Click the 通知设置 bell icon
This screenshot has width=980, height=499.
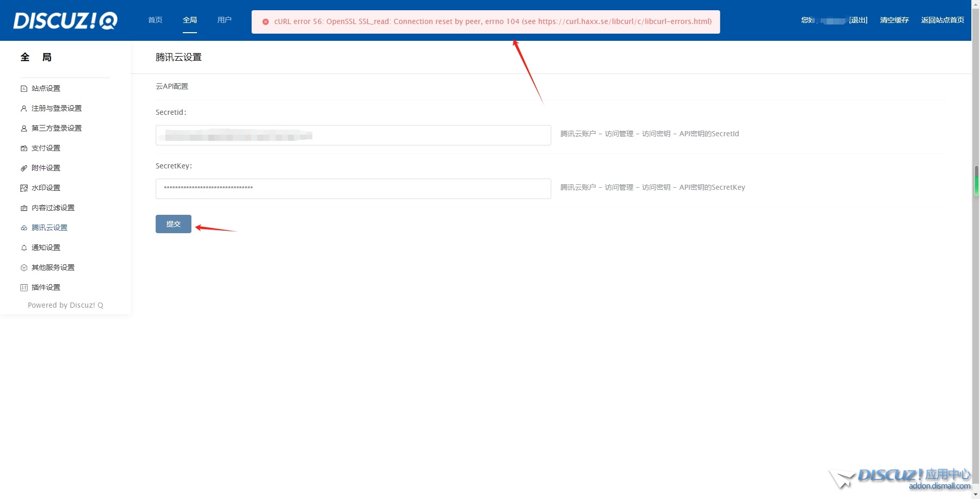click(23, 248)
